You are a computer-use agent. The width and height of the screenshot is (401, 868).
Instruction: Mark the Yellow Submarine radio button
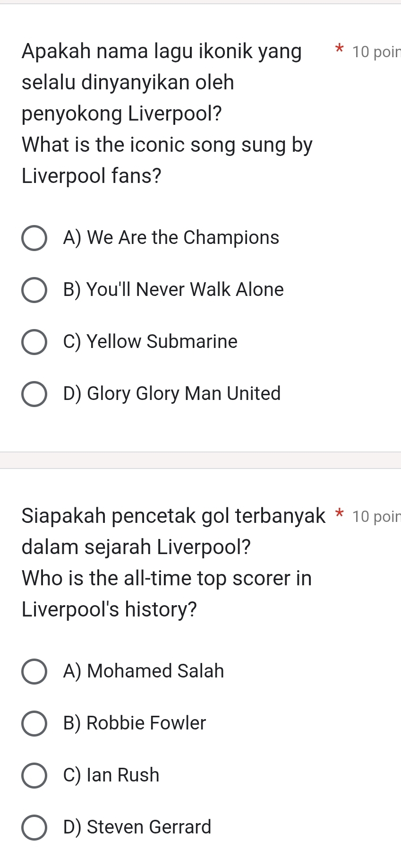tap(34, 342)
